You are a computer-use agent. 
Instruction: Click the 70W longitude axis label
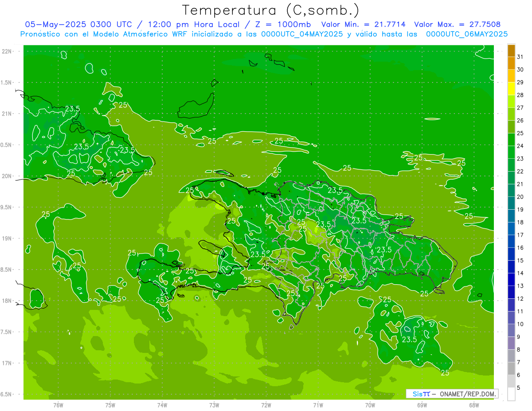coord(370,405)
